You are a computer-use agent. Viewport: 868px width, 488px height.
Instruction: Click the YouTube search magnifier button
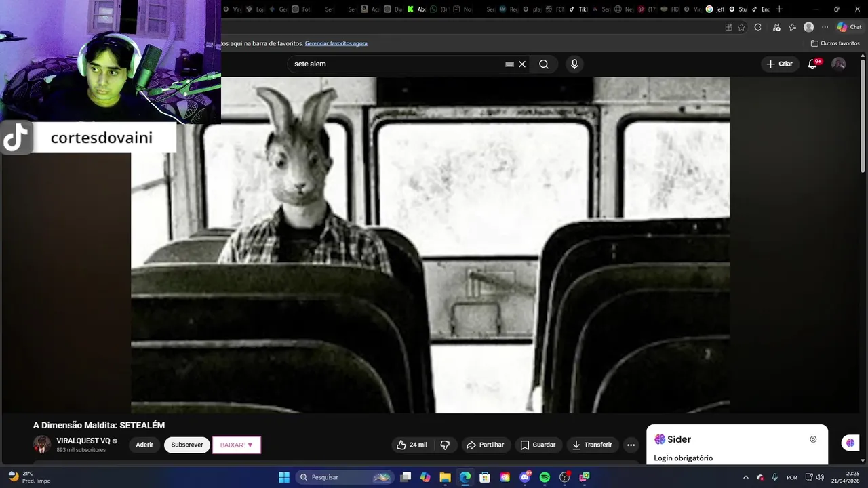click(x=544, y=64)
